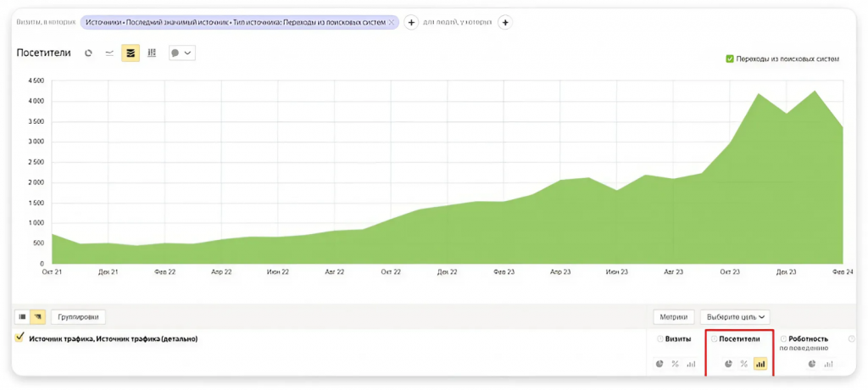Sort by the 'Визиты' column header
Image resolution: width=868 pixels, height=391 pixels.
[677, 339]
